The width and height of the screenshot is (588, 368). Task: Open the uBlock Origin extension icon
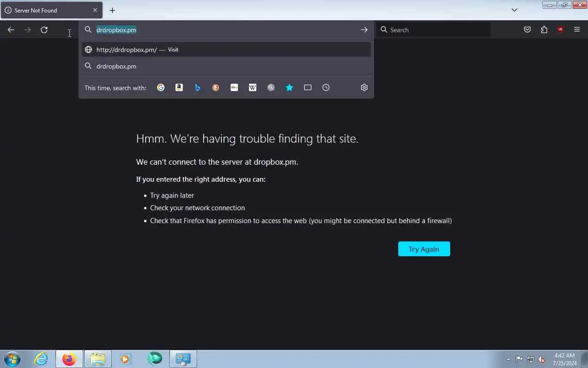[x=560, y=30]
